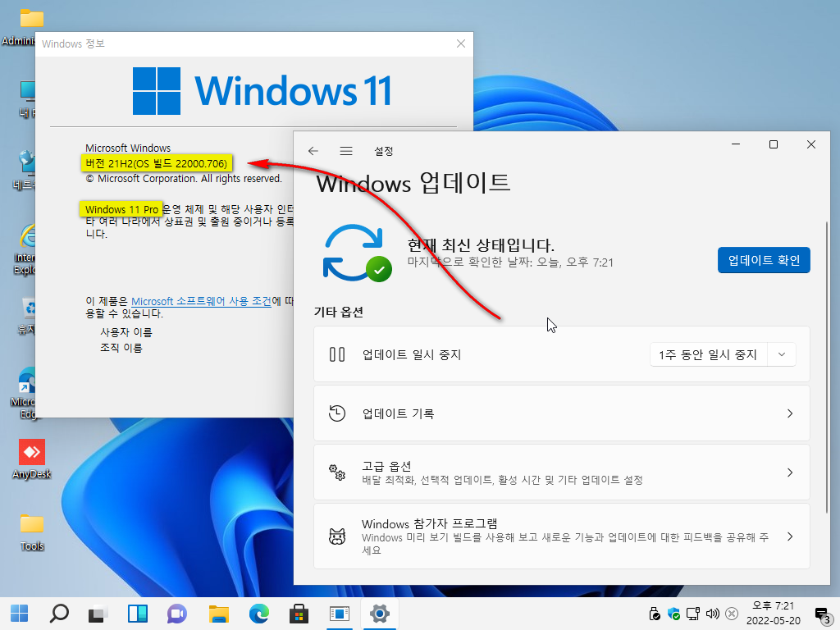This screenshot has height=630, width=840.
Task: Launch Teams Chat from the taskbar
Action: (177, 614)
